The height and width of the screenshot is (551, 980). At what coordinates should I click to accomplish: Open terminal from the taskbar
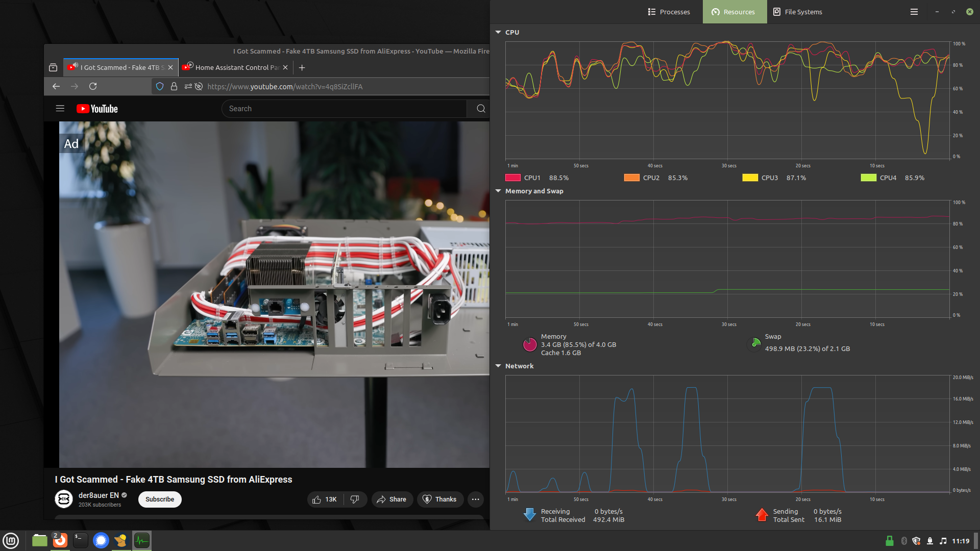point(80,540)
